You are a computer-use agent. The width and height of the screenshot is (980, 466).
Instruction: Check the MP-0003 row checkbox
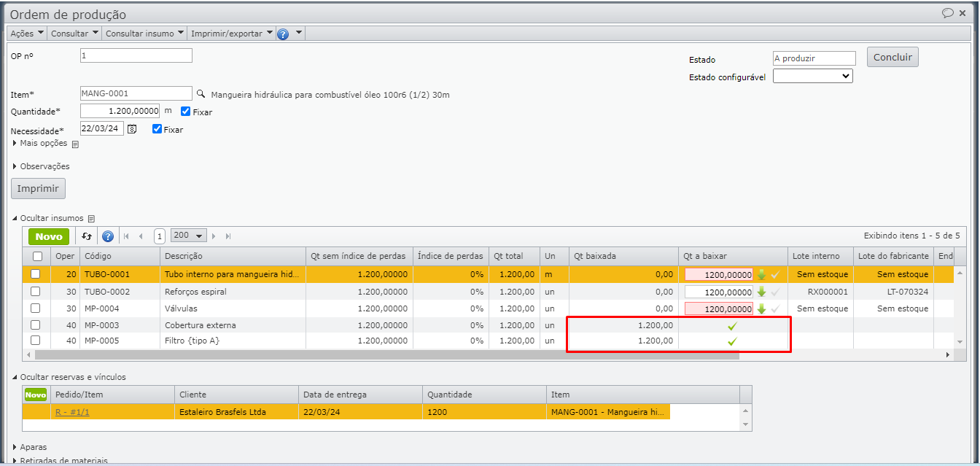35,325
